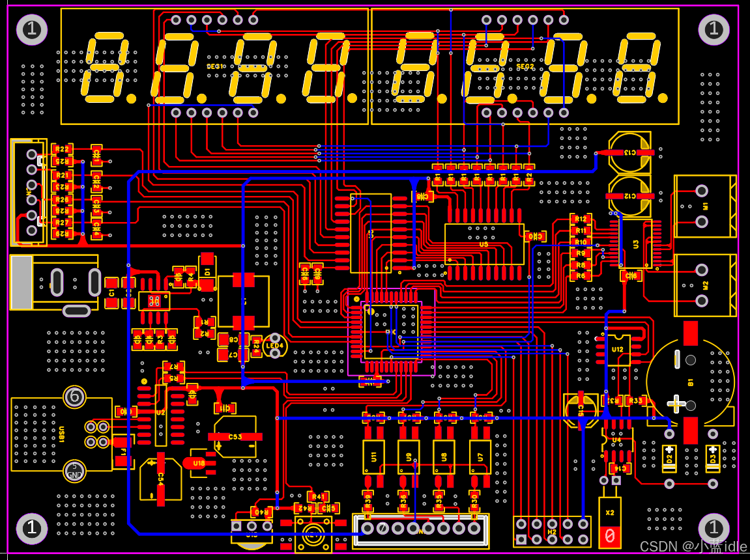Select the SEG1 seven-segment display
This screenshot has width=750, height=560.
pyautogui.click(x=214, y=66)
